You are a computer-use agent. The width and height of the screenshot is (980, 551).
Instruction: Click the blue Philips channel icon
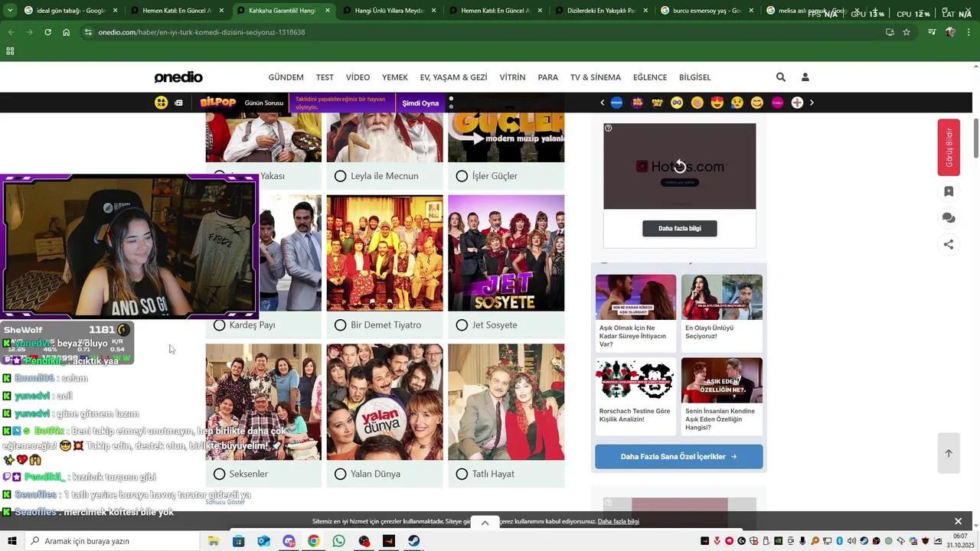click(x=616, y=103)
